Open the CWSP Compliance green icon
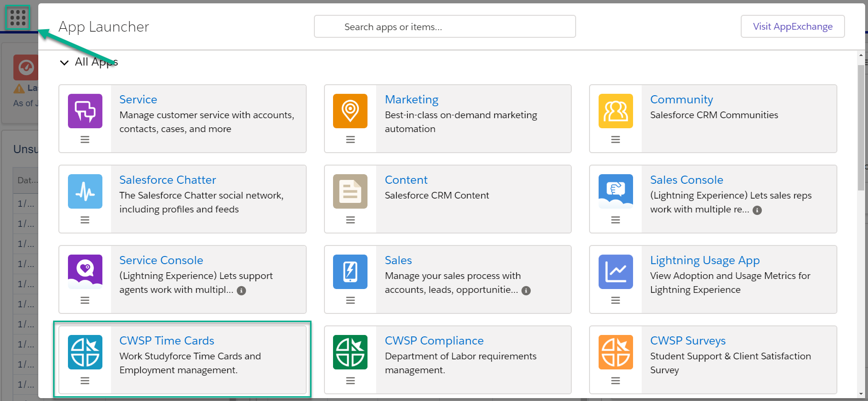868x401 pixels. tap(350, 352)
